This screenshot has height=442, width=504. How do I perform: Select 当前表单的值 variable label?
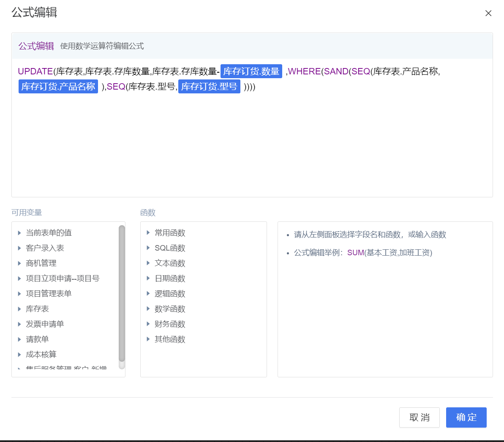coord(49,233)
